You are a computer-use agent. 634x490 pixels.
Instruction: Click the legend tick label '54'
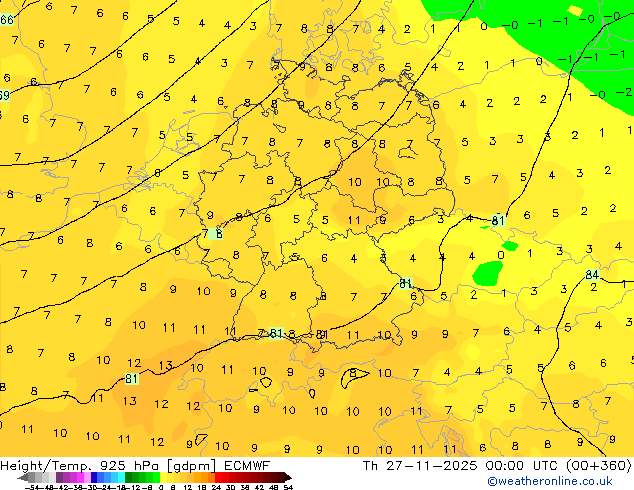pos(288,487)
